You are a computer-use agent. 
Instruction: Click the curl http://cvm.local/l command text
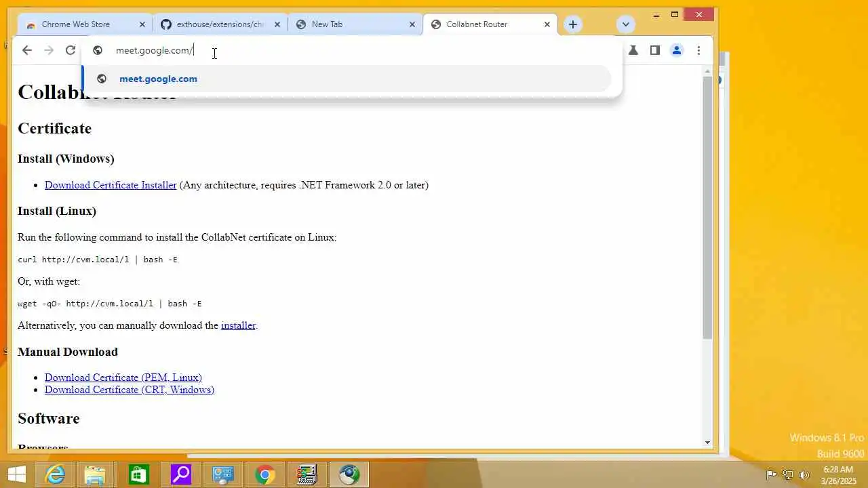point(98,260)
